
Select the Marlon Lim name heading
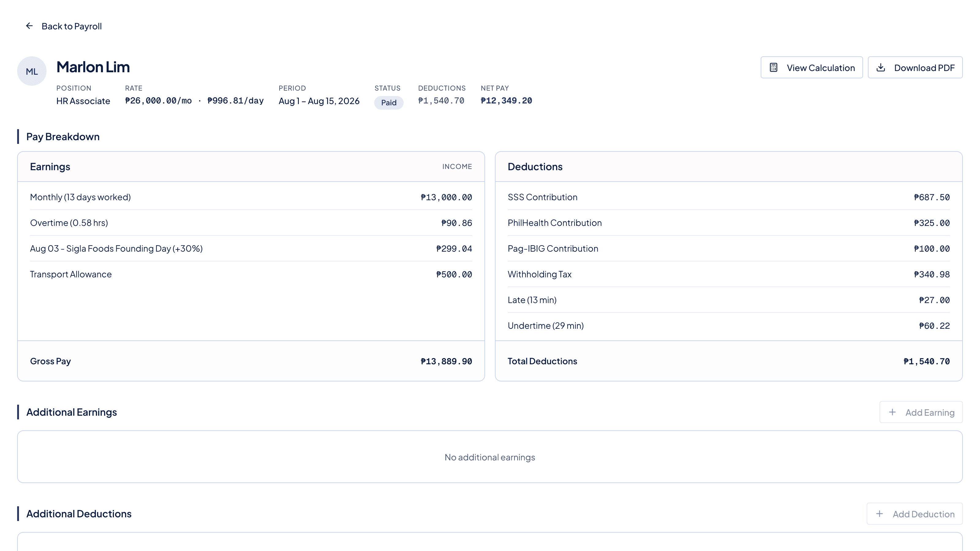tap(93, 67)
